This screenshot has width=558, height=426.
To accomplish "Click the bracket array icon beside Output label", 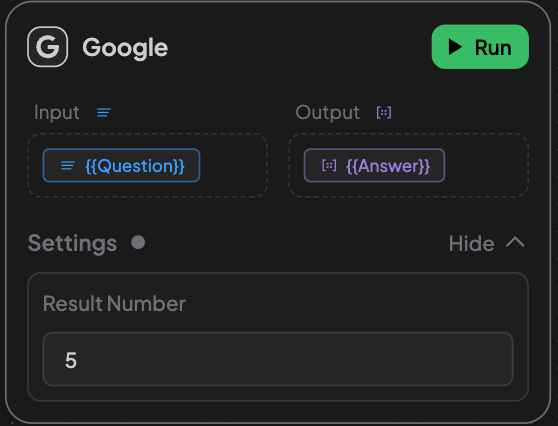I will 384,113.
